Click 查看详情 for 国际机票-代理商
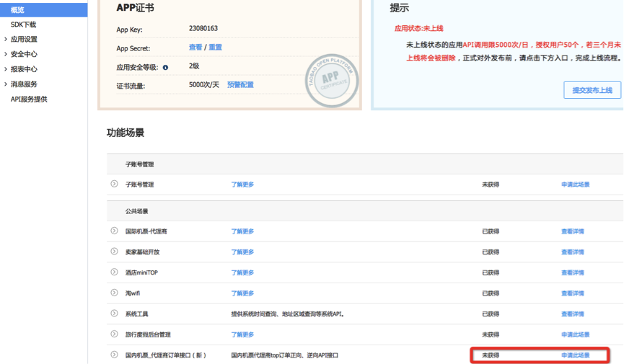This screenshot has width=624, height=364. [573, 231]
